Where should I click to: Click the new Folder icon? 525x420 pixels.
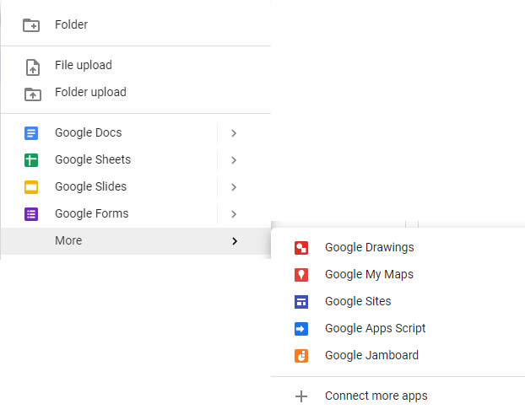point(31,25)
